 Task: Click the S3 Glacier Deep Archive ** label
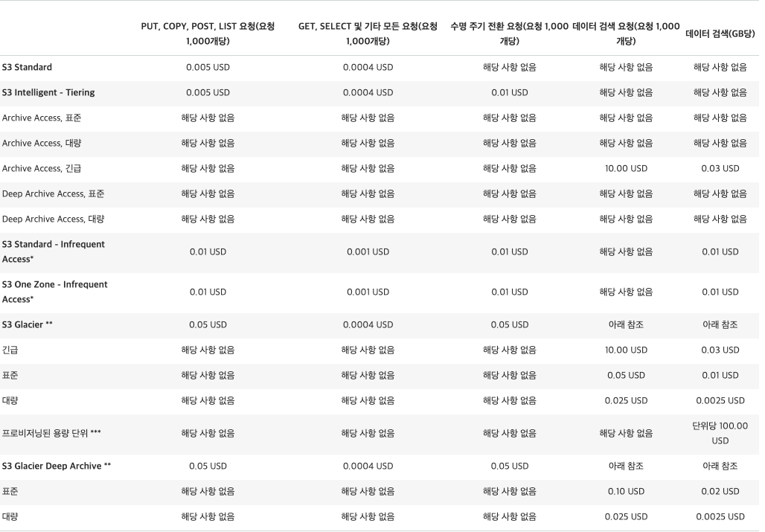(57, 467)
